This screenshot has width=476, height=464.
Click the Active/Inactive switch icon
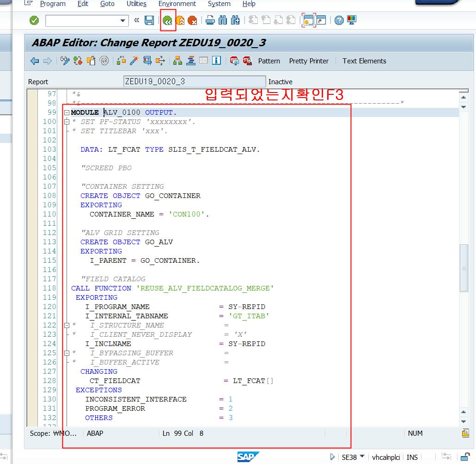pos(78,61)
